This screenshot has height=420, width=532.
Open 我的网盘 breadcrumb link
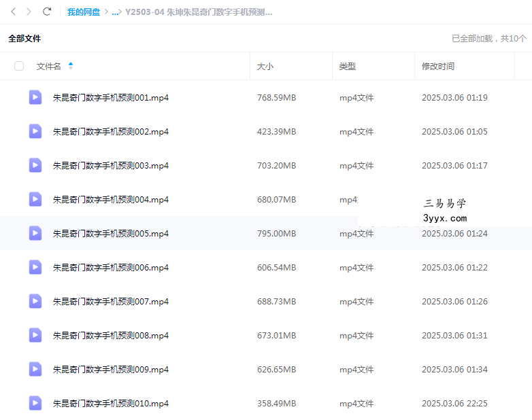click(84, 12)
